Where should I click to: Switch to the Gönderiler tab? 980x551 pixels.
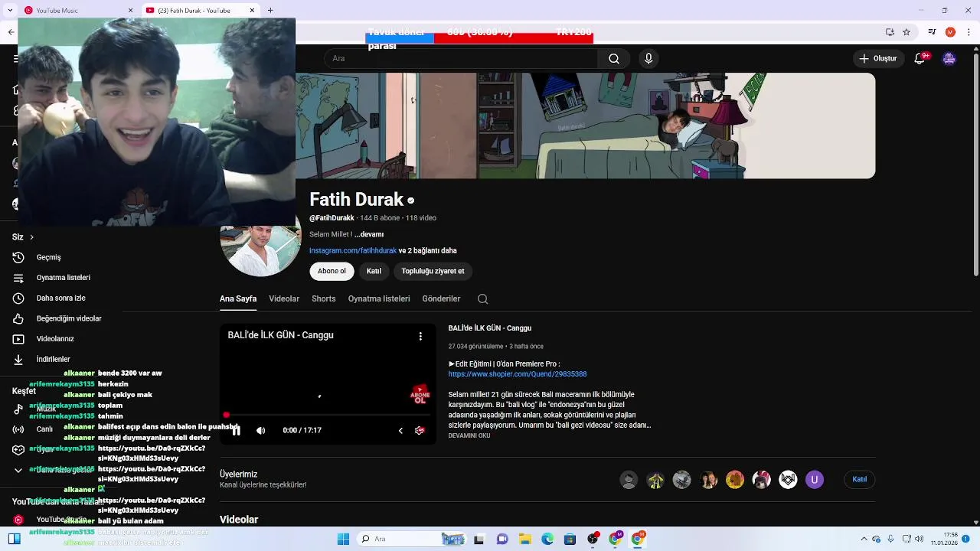[441, 299]
